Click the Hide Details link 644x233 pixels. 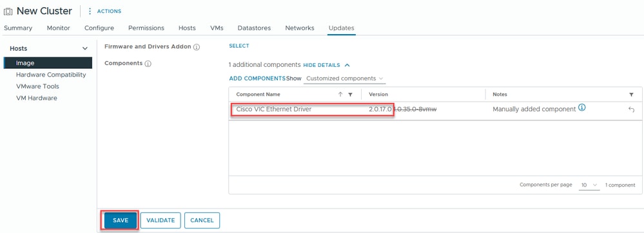(322, 65)
